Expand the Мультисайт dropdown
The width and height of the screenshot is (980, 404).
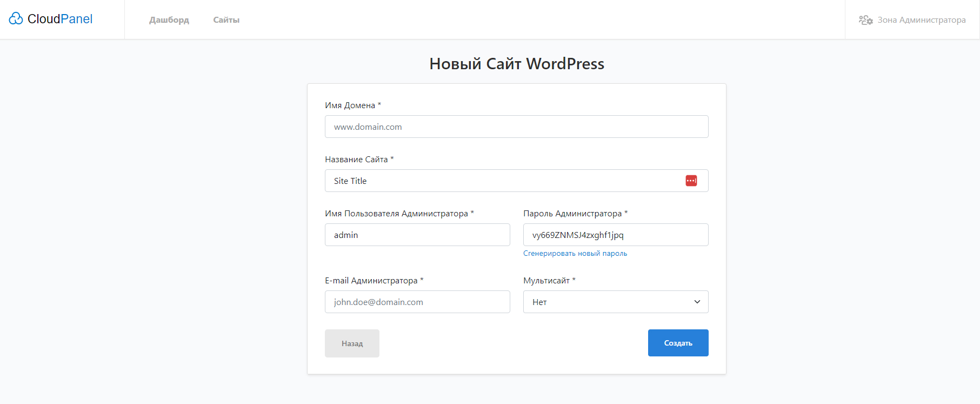point(616,302)
